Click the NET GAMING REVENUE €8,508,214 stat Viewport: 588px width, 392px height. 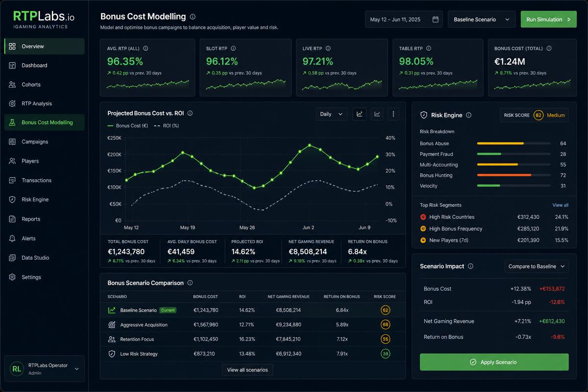312,251
